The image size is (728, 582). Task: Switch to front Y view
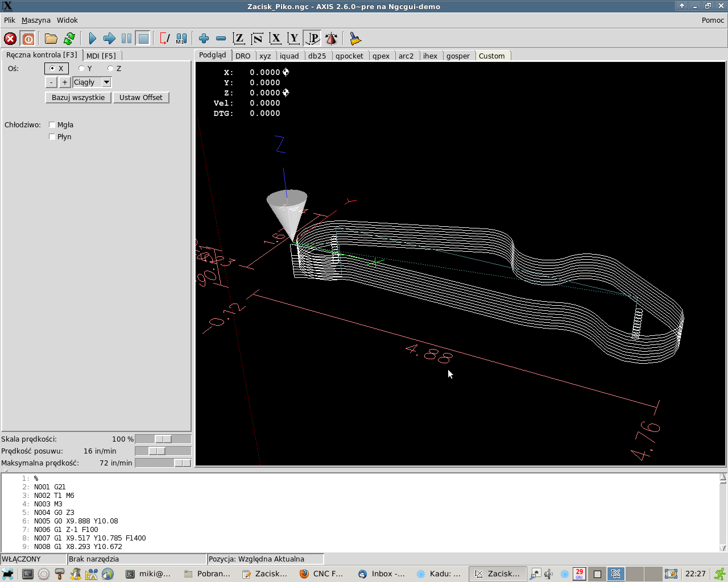[293, 39]
